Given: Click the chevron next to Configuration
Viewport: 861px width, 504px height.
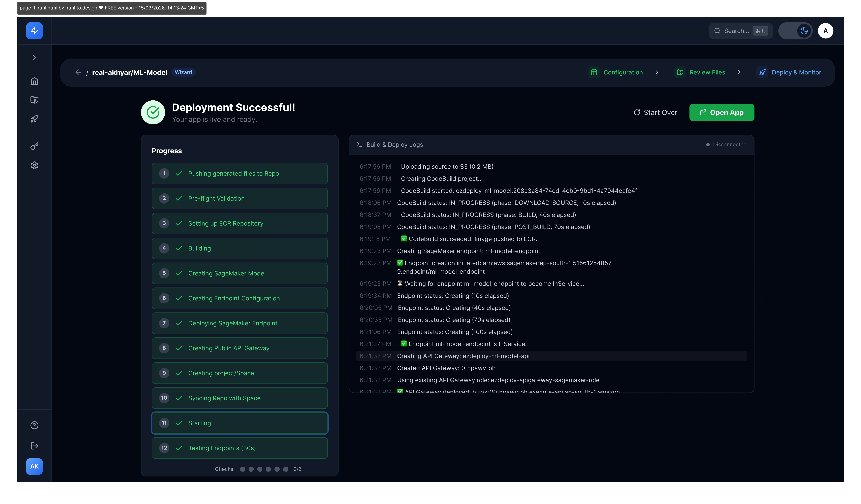Looking at the screenshot, I should click(657, 72).
